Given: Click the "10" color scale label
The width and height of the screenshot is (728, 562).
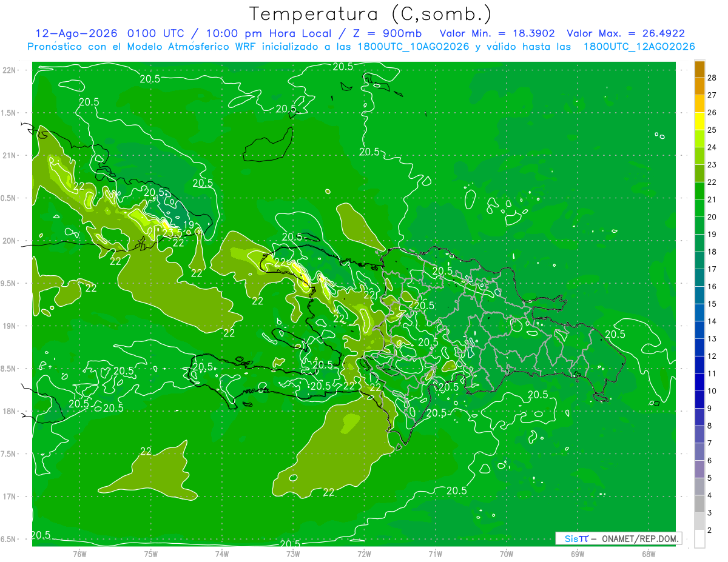Looking at the screenshot, I should tap(712, 391).
